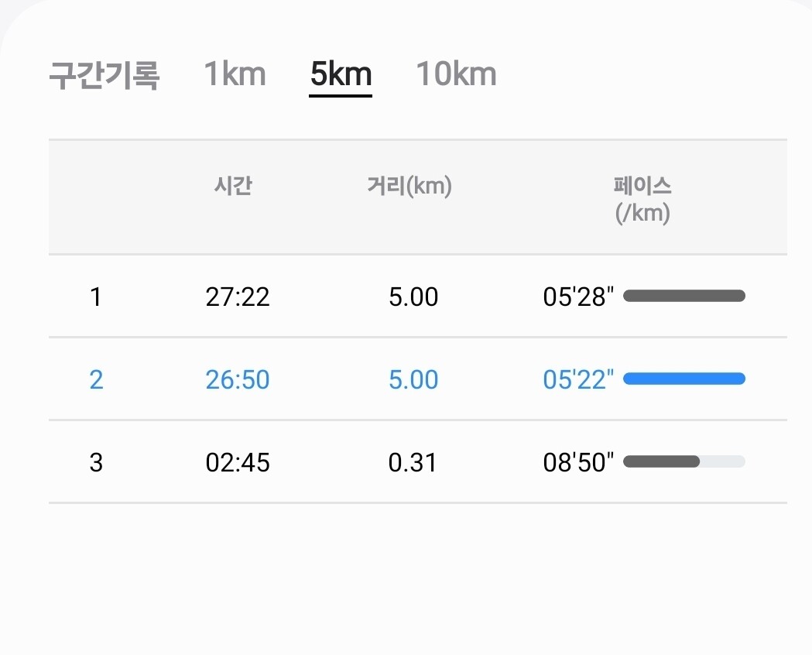Click the blue 5.00 distance value

[x=413, y=379]
